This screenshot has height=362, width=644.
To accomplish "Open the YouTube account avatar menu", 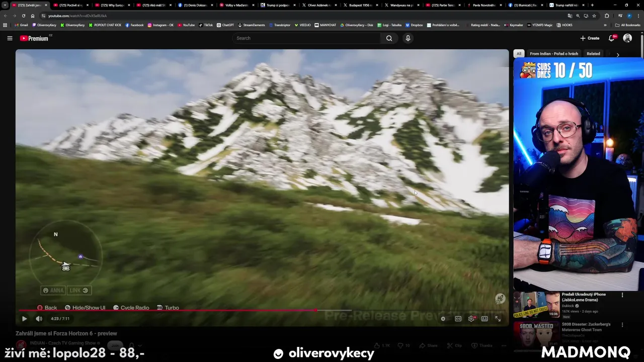I will 627,38.
